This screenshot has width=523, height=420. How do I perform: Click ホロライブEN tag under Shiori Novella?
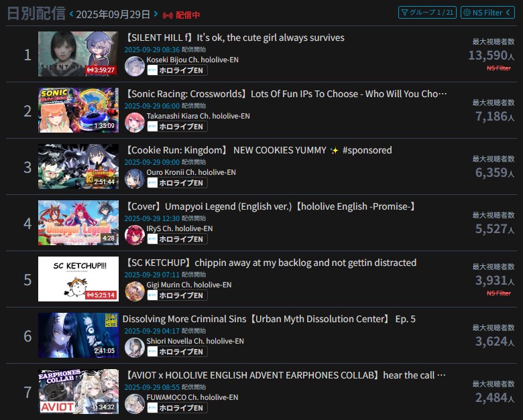point(177,352)
